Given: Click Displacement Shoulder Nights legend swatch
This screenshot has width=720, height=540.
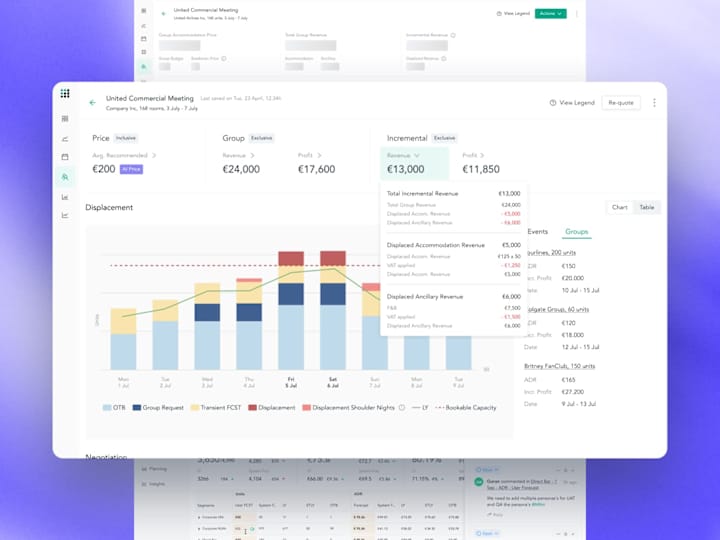Looking at the screenshot, I should click(306, 408).
